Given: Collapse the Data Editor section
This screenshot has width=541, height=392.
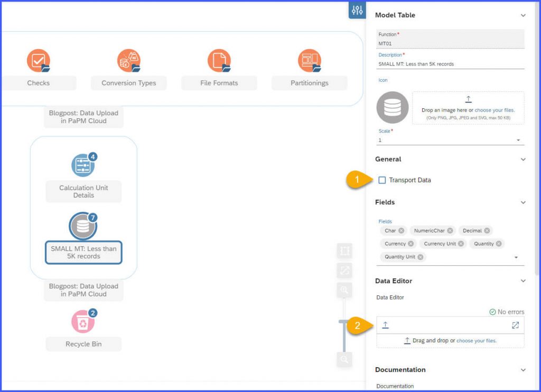Looking at the screenshot, I should click(x=523, y=281).
